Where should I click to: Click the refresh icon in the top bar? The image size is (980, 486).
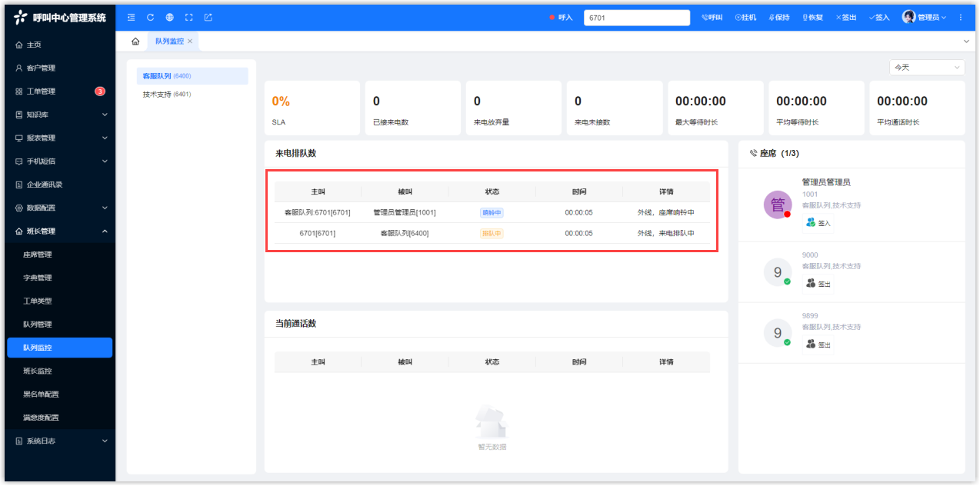coord(150,17)
